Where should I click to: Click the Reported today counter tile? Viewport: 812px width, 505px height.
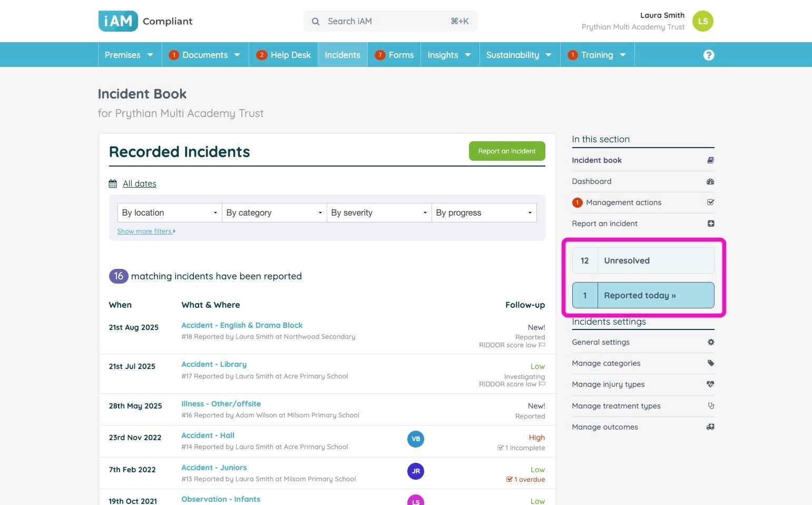(x=643, y=295)
